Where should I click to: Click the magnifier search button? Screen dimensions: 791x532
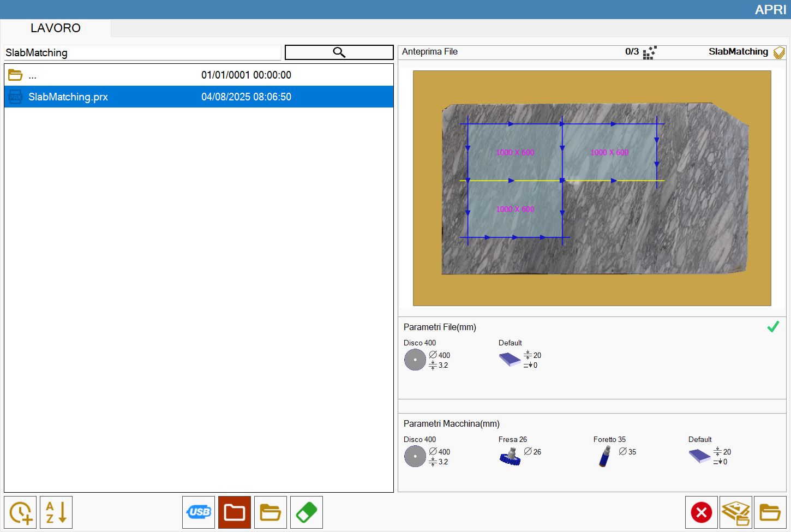tap(339, 52)
